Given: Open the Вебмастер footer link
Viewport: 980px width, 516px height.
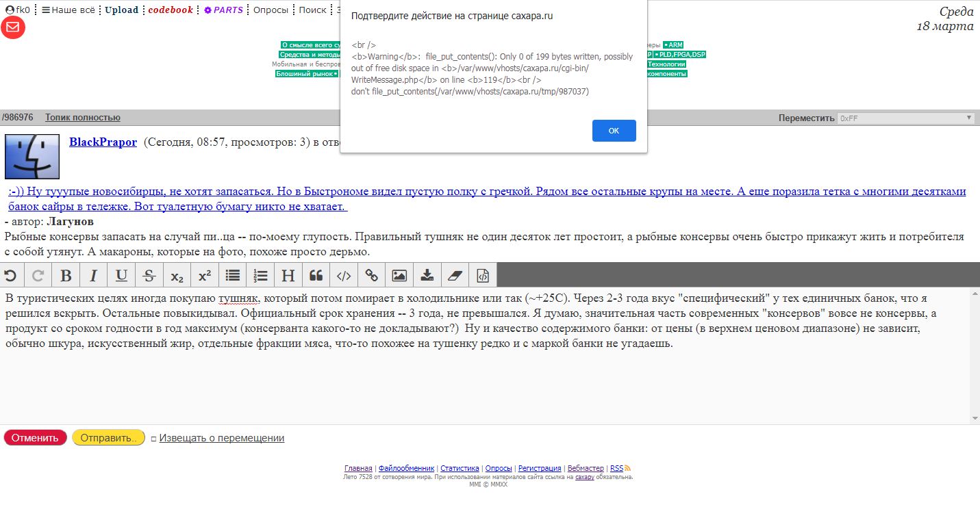Looking at the screenshot, I should coord(586,468).
